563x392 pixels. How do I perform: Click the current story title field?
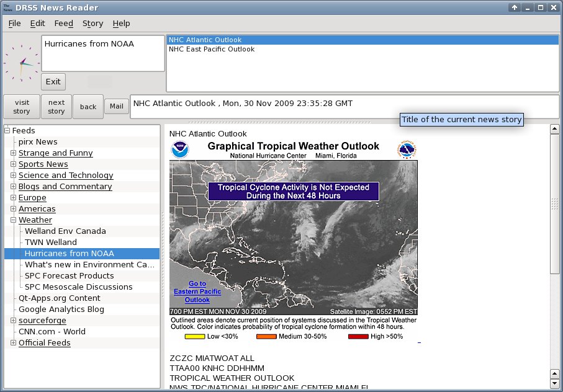345,106
